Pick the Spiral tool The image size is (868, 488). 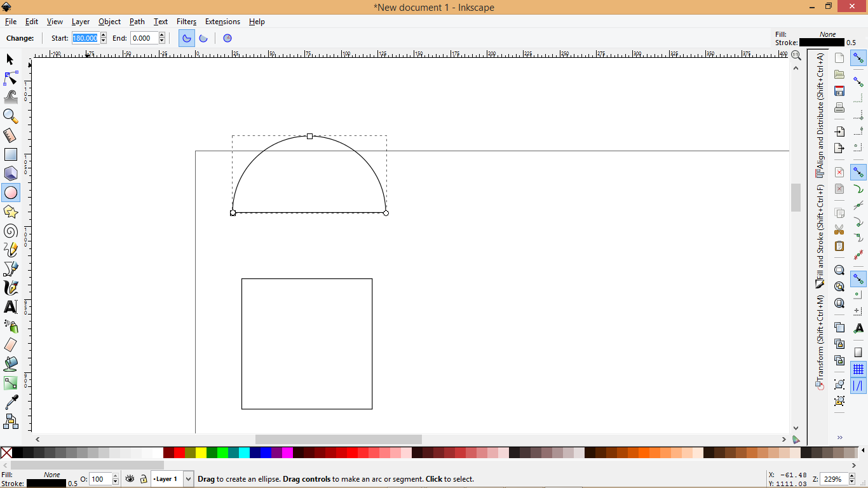(11, 231)
